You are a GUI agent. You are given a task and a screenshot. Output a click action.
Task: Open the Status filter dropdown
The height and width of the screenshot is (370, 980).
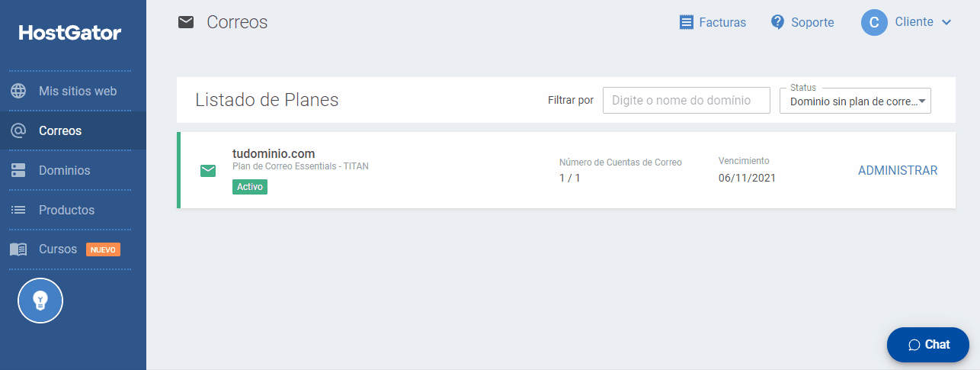coord(855,101)
